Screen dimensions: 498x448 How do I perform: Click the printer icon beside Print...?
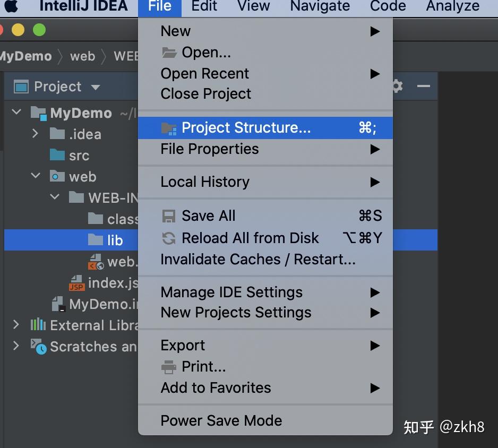(x=168, y=366)
